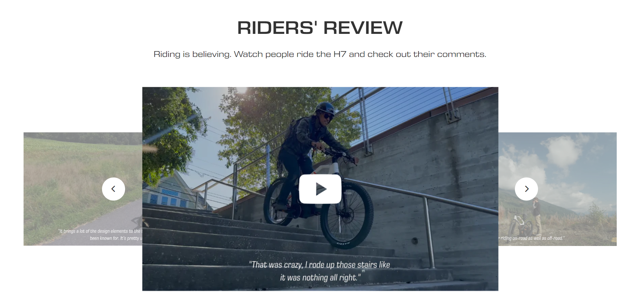Advance to the next review slide

(526, 189)
